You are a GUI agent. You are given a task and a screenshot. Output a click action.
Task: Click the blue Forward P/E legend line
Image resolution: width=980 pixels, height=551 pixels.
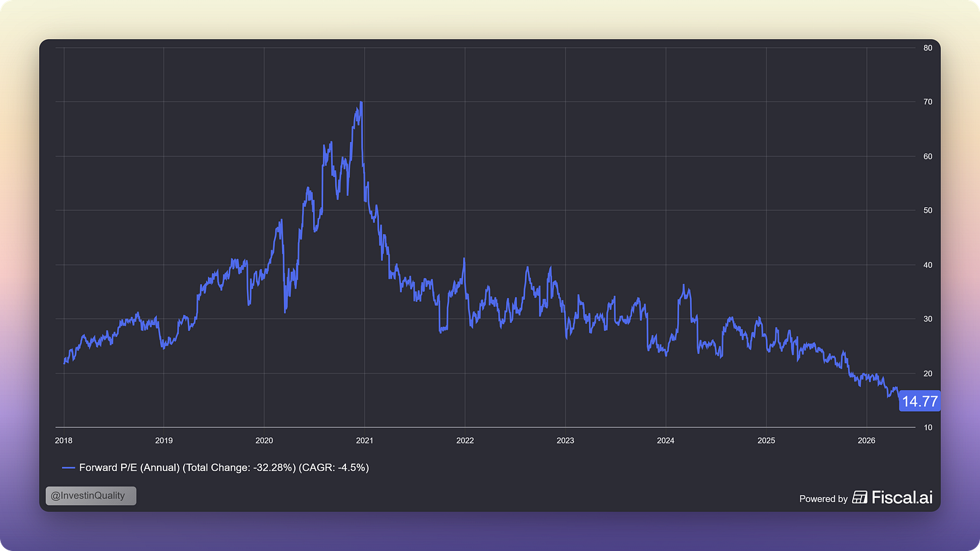(69, 468)
